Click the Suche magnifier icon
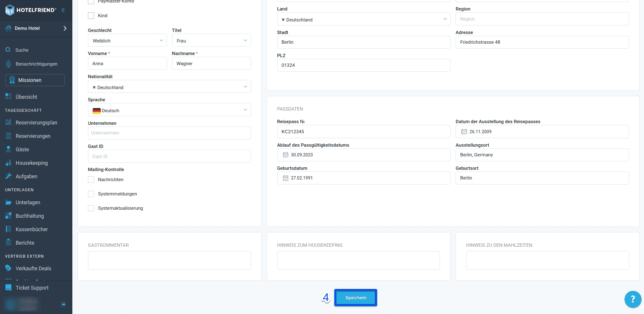The image size is (644, 314). (x=8, y=50)
